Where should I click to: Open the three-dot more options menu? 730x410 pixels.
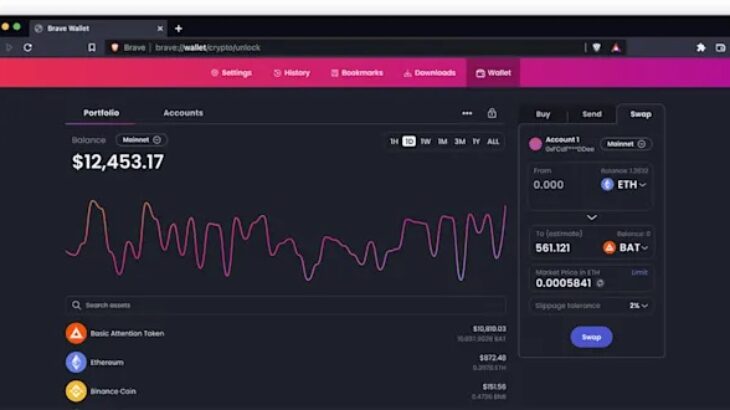point(467,113)
